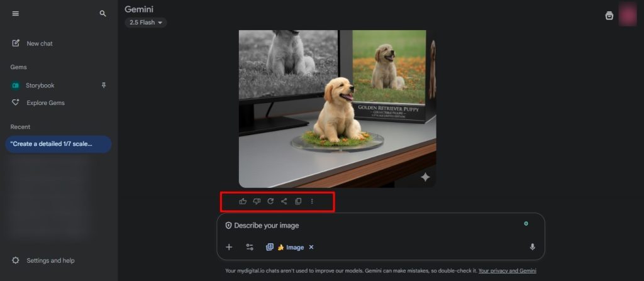
Task: Remove the Image tool chip with X
Action: click(x=311, y=247)
